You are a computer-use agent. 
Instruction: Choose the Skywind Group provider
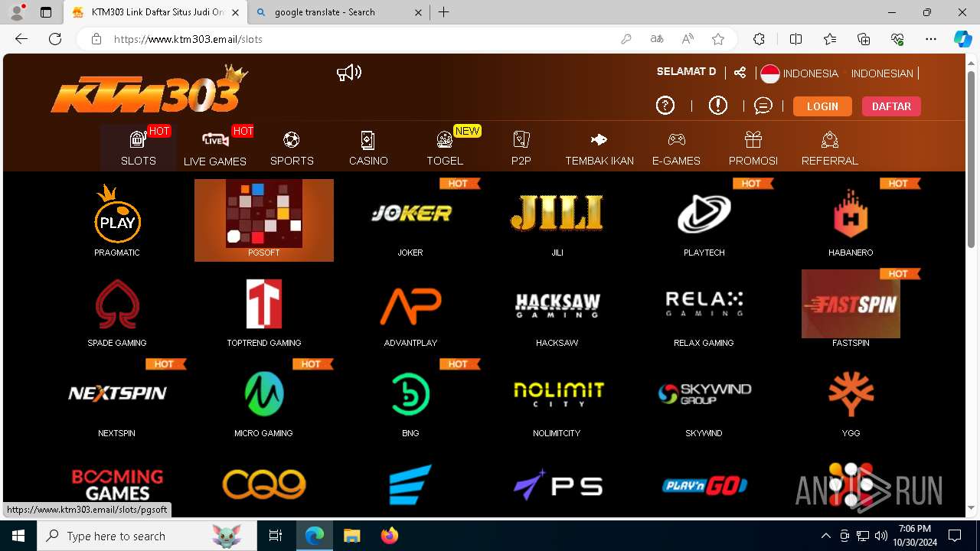pos(704,394)
